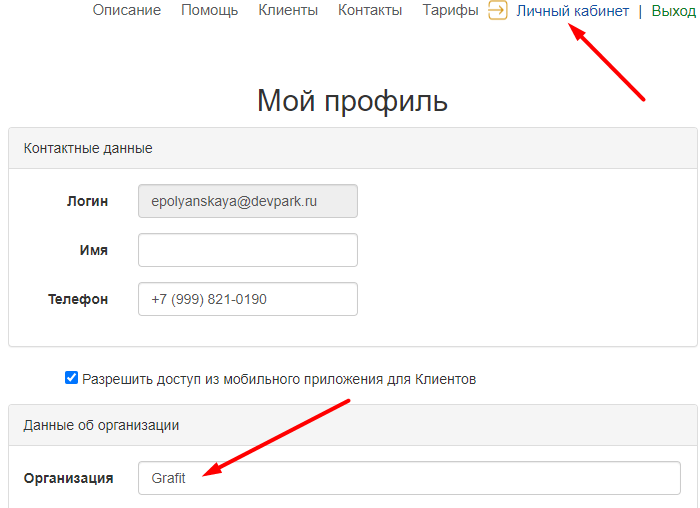
Task: Edit the Организация field containing Grafit
Action: click(409, 478)
